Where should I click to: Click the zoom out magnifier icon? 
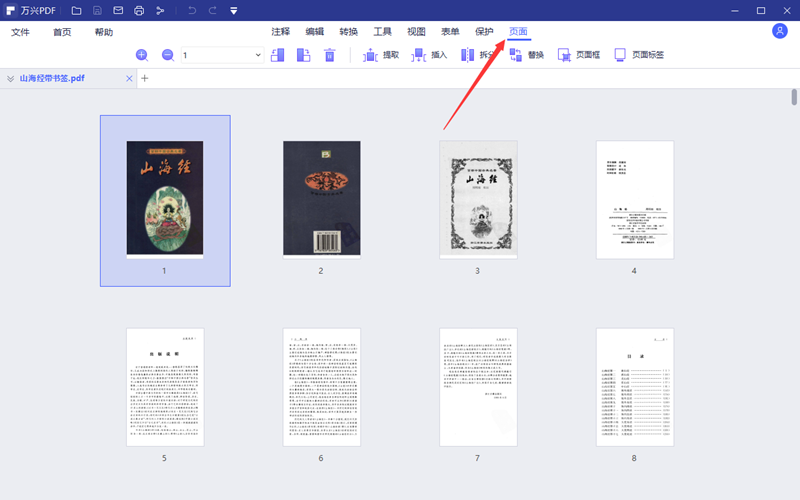[167, 55]
